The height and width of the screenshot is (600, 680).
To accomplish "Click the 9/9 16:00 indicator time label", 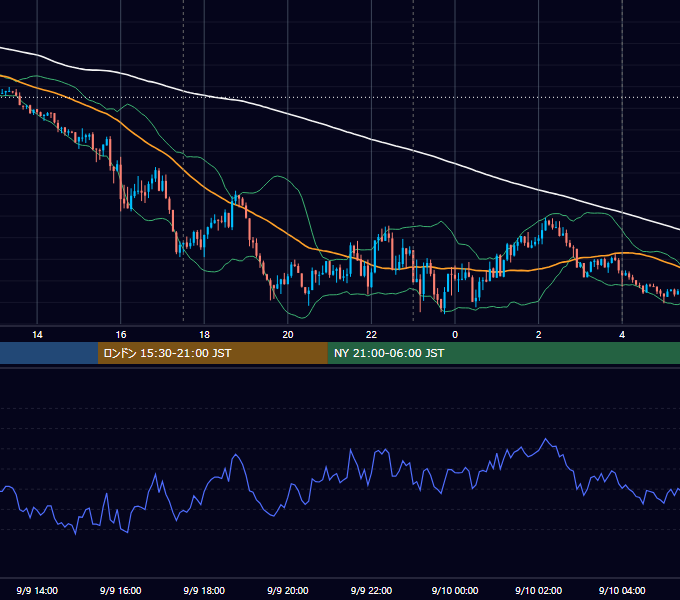I will click(x=121, y=590).
